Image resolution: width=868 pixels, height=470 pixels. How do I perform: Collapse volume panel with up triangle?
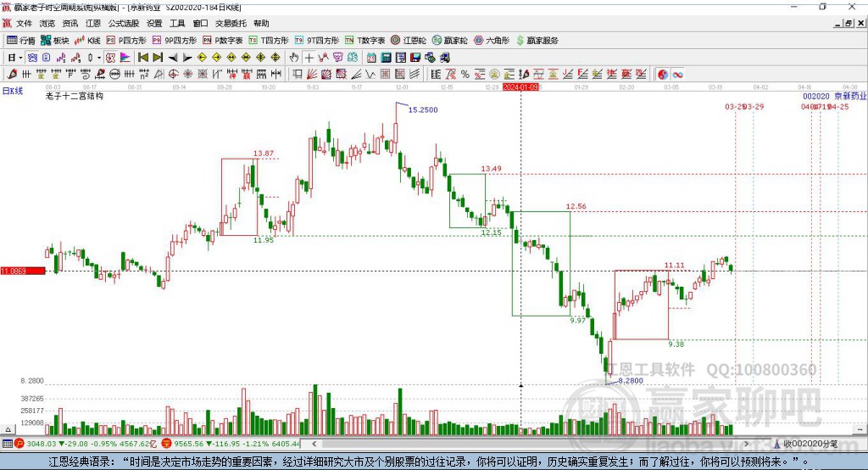(x=8, y=429)
